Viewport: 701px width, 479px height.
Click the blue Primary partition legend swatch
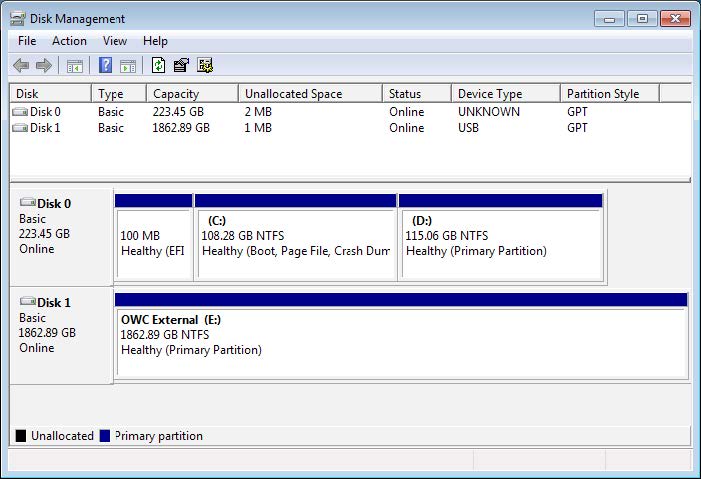coord(105,436)
